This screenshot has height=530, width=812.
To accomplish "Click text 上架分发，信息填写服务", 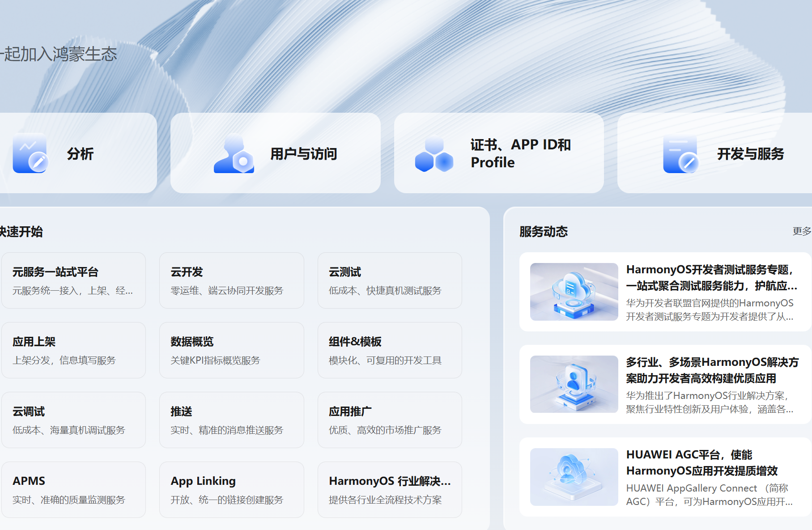I will (64, 360).
